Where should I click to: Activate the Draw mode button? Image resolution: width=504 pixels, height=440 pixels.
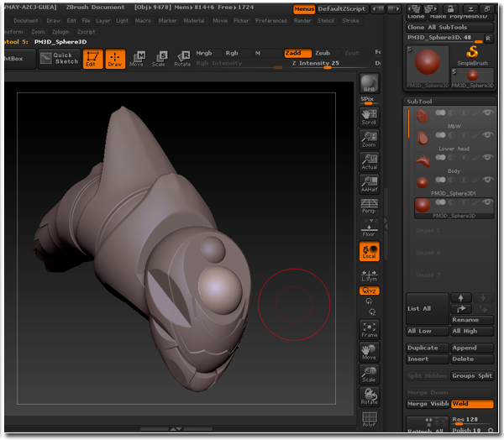tap(115, 59)
